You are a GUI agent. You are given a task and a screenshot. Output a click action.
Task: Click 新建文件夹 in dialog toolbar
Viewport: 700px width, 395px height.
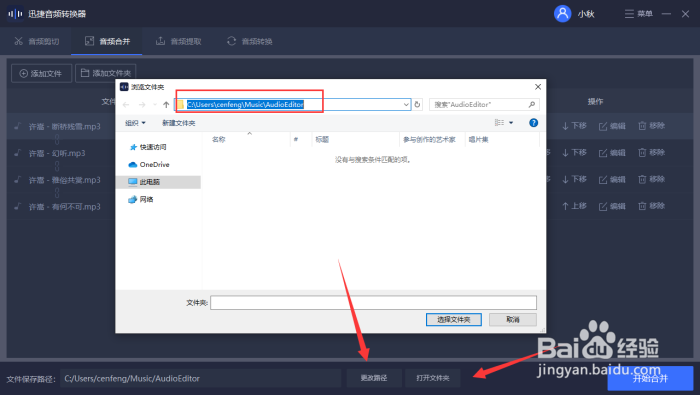click(x=179, y=123)
